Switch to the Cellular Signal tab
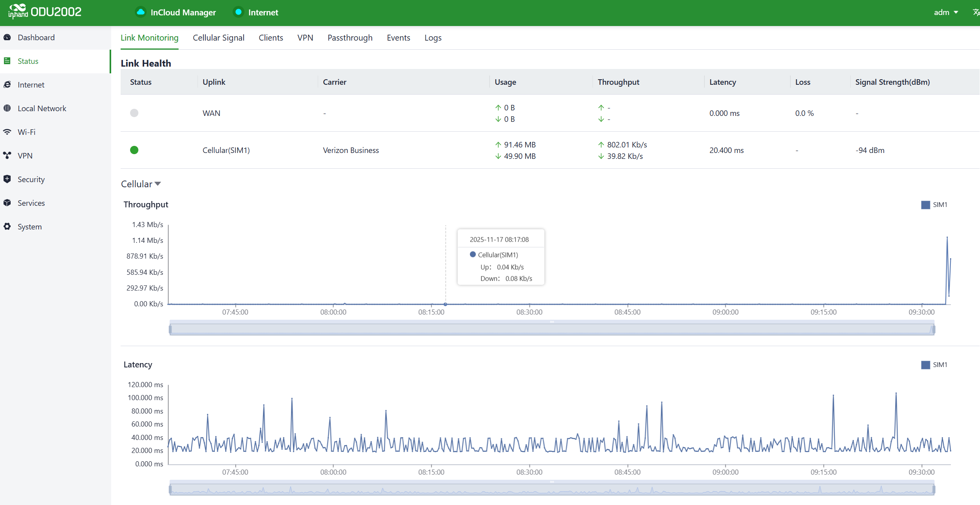Image resolution: width=980 pixels, height=505 pixels. pyautogui.click(x=218, y=38)
